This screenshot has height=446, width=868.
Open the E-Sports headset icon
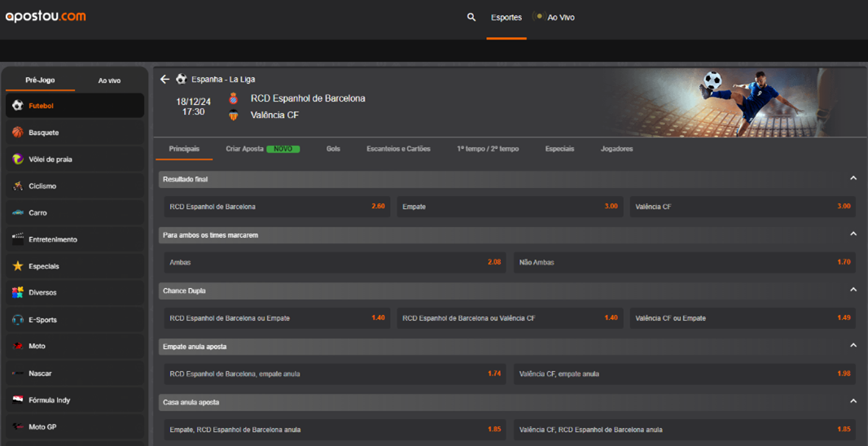[x=18, y=320]
